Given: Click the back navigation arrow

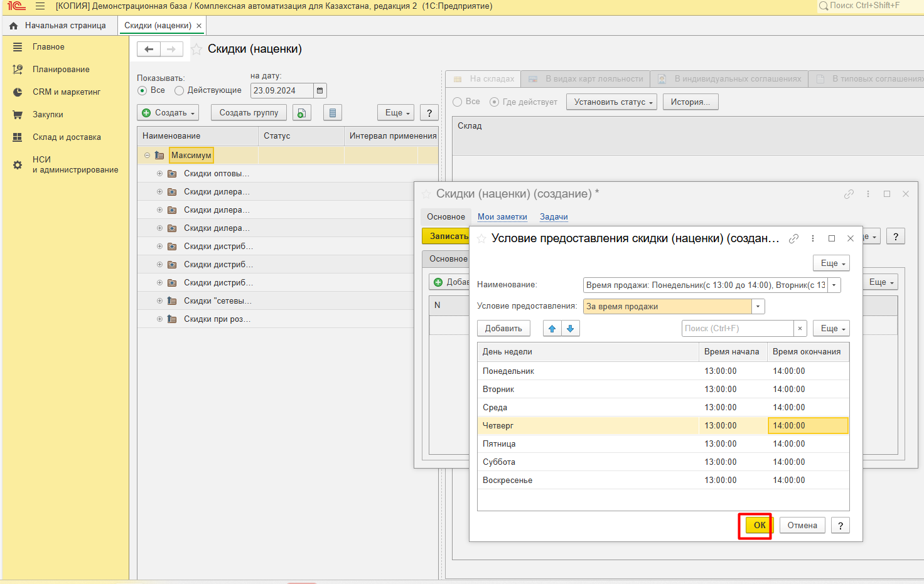Looking at the screenshot, I should 149,49.
